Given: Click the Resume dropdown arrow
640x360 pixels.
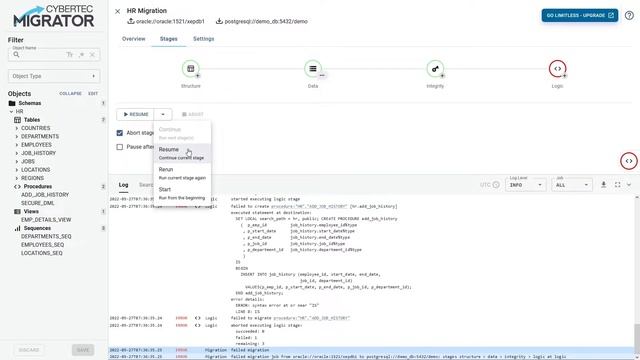Looking at the screenshot, I should tap(163, 114).
